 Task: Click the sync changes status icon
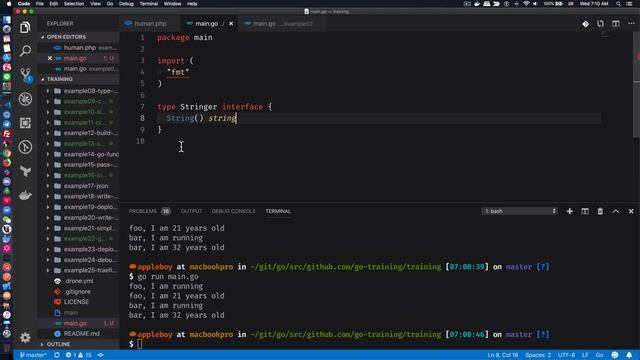(57, 355)
